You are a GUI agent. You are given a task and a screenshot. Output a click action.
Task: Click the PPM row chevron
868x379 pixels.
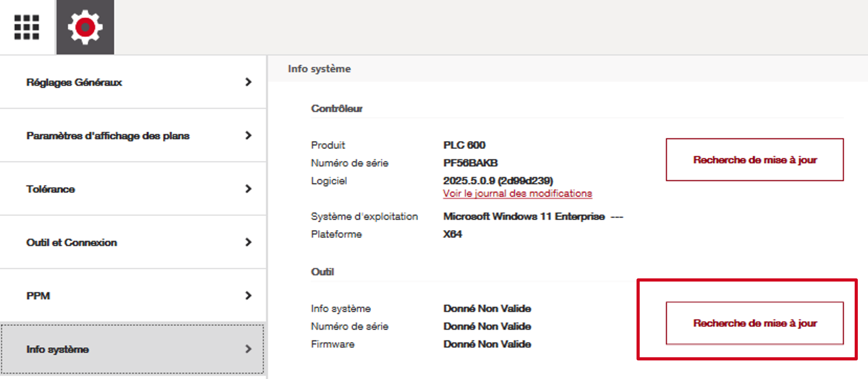tap(248, 296)
